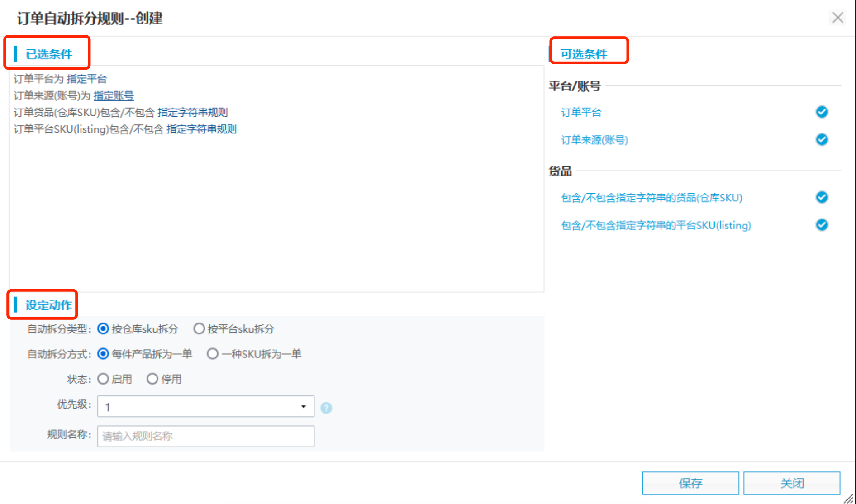The image size is (856, 504).
Task: Open the priority help question mark icon
Action: tap(326, 408)
